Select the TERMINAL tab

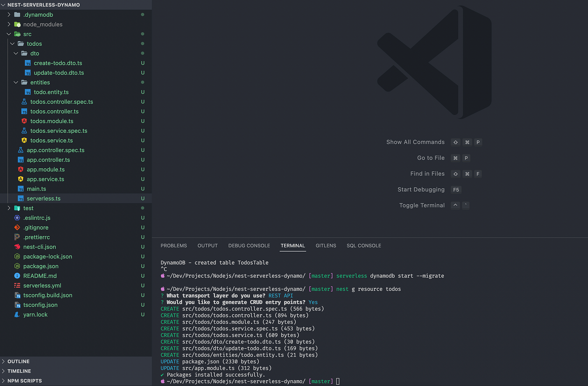pyautogui.click(x=293, y=245)
